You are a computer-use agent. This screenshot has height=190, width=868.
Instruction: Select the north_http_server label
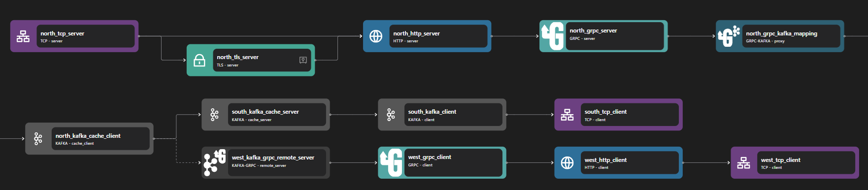[416, 33]
